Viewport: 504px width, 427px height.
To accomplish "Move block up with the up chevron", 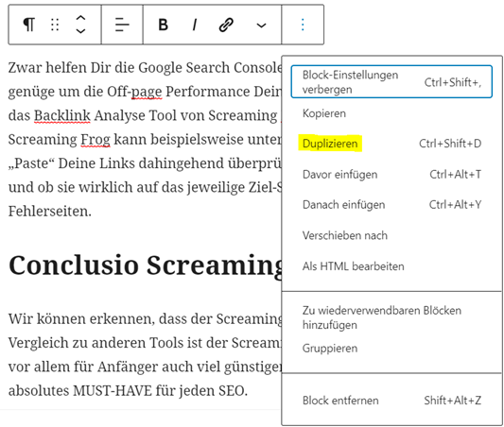I will tap(80, 18).
